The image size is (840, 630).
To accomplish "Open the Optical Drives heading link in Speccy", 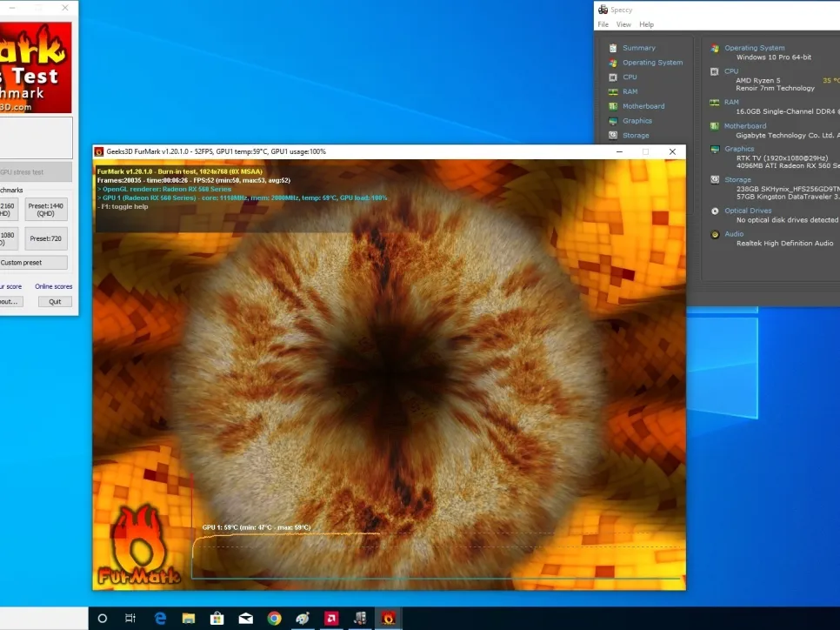I will [x=748, y=211].
